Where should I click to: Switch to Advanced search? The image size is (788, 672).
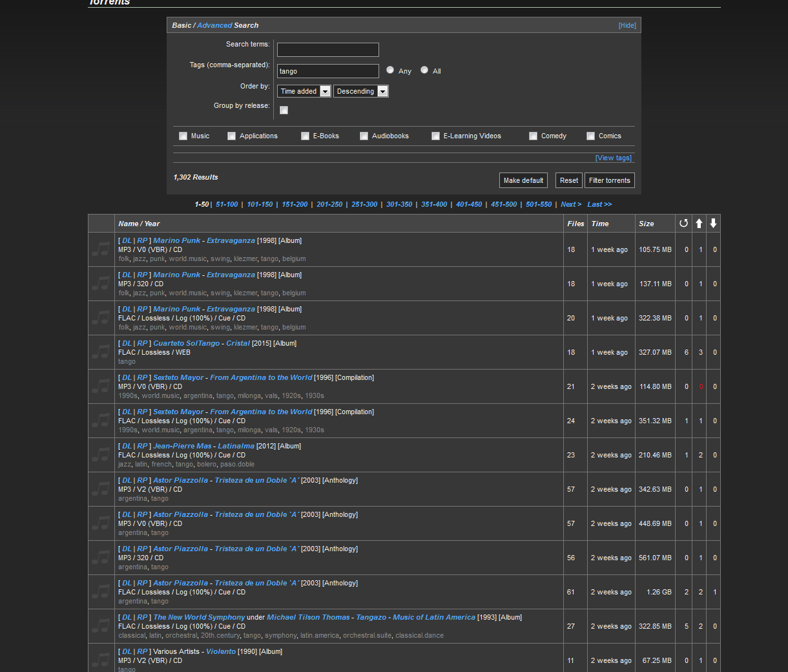pyautogui.click(x=214, y=25)
